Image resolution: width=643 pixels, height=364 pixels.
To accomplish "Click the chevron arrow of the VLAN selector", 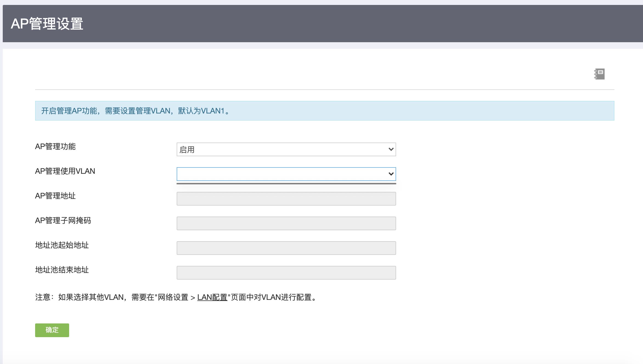I will click(x=391, y=174).
